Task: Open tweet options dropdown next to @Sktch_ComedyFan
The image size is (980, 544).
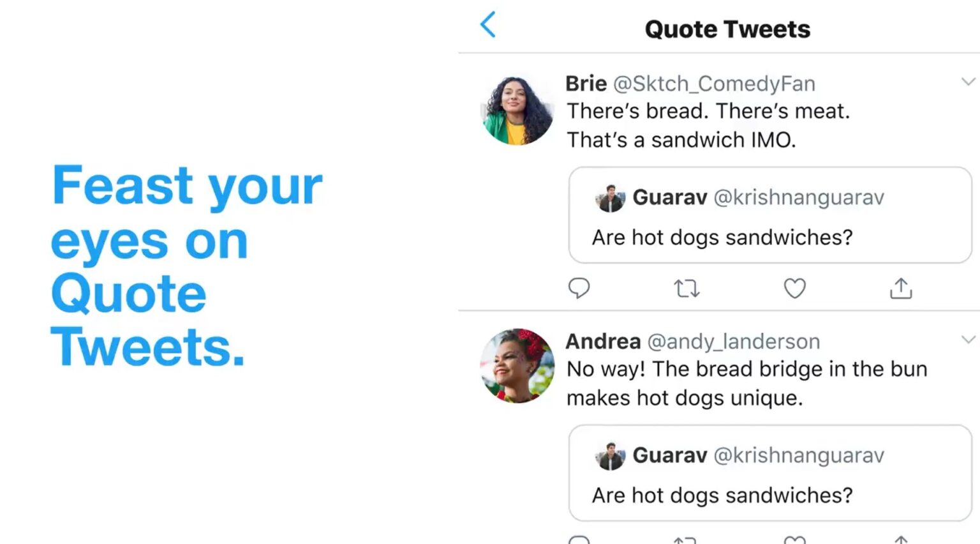Action: pos(967,82)
